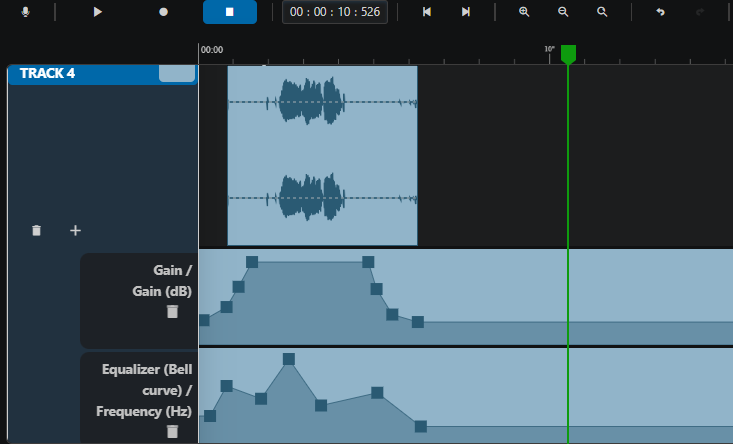Viewport: 733px width, 444px height.
Task: Delete the Equalizer Frequency automation lane
Action: 172,431
